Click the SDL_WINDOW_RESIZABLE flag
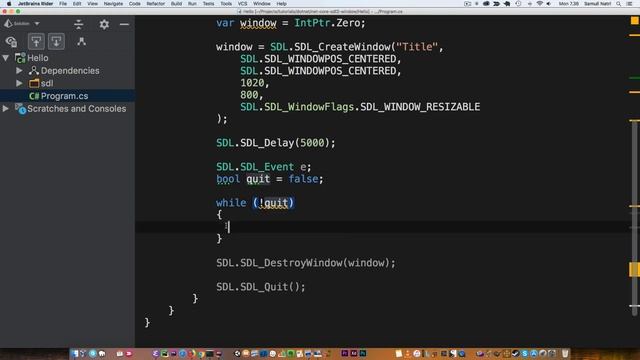640x360 pixels. 420,107
